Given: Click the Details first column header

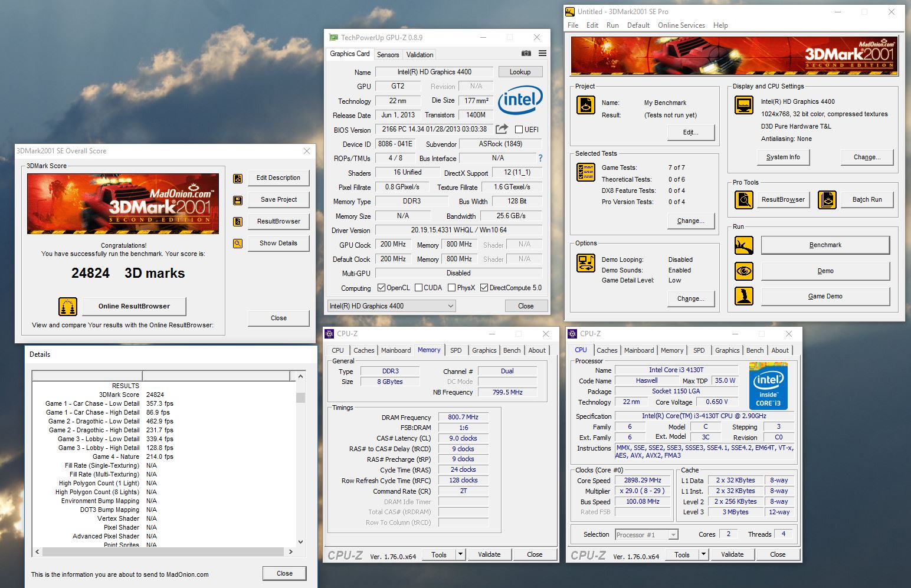Looking at the screenshot, I should point(87,376).
